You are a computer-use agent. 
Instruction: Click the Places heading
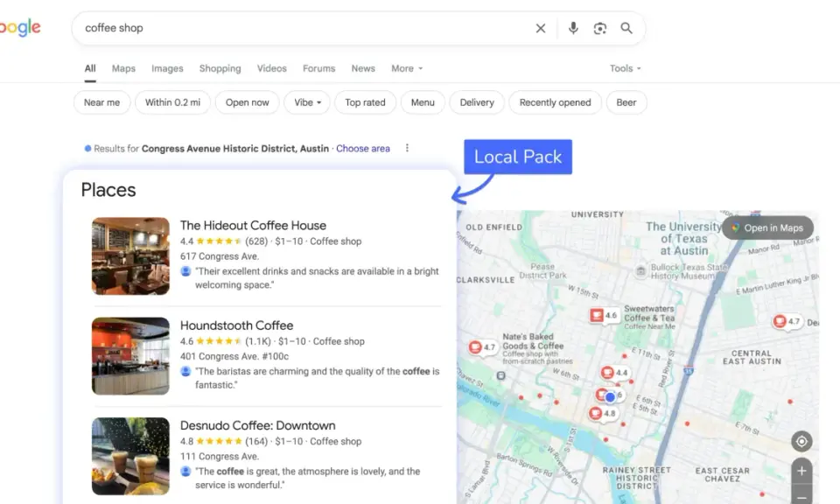coord(108,190)
